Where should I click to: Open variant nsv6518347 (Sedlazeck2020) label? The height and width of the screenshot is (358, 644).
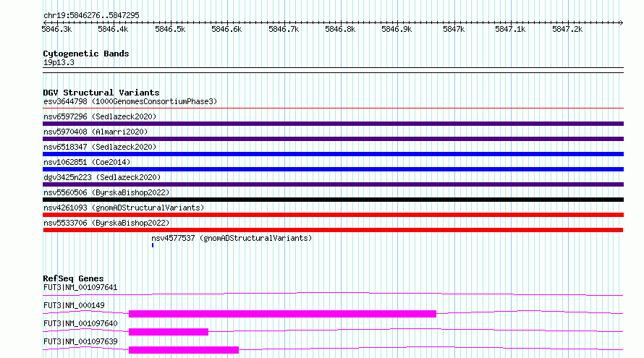[100, 147]
